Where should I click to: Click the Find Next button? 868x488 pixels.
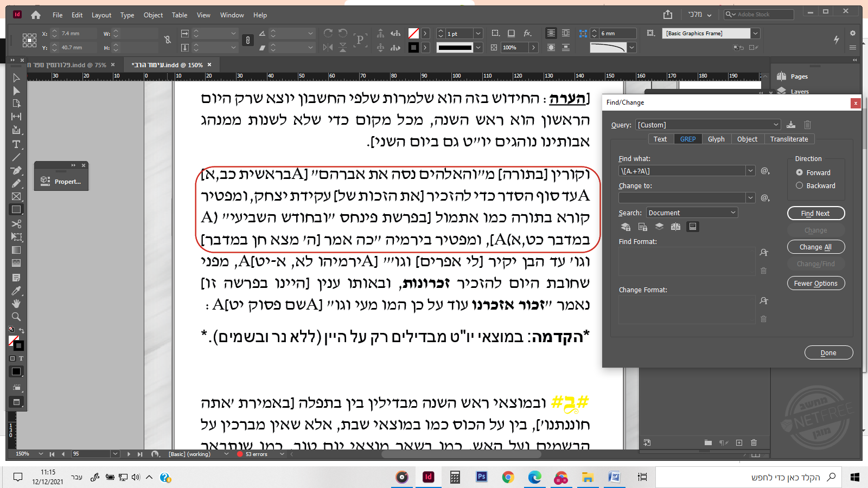816,214
